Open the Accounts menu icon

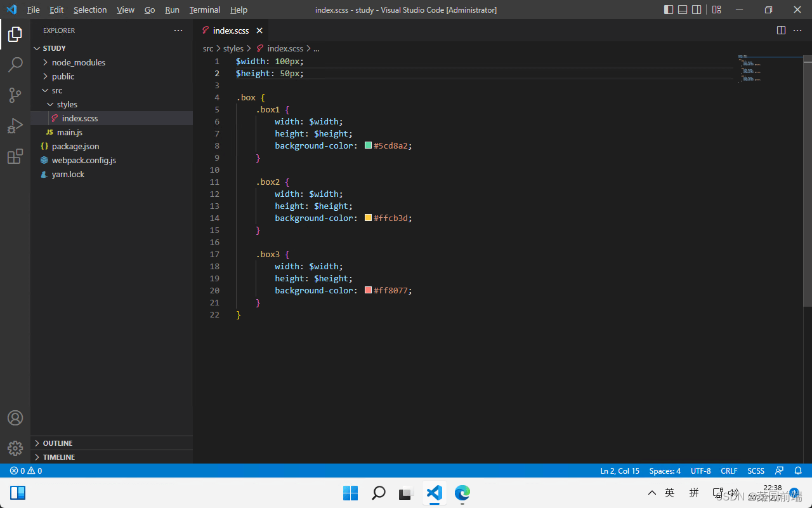(x=15, y=418)
